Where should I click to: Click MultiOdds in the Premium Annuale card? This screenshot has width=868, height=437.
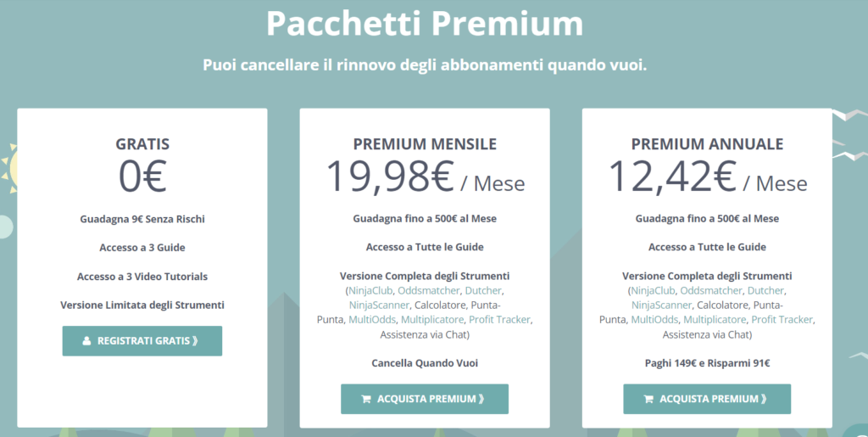[x=654, y=319]
